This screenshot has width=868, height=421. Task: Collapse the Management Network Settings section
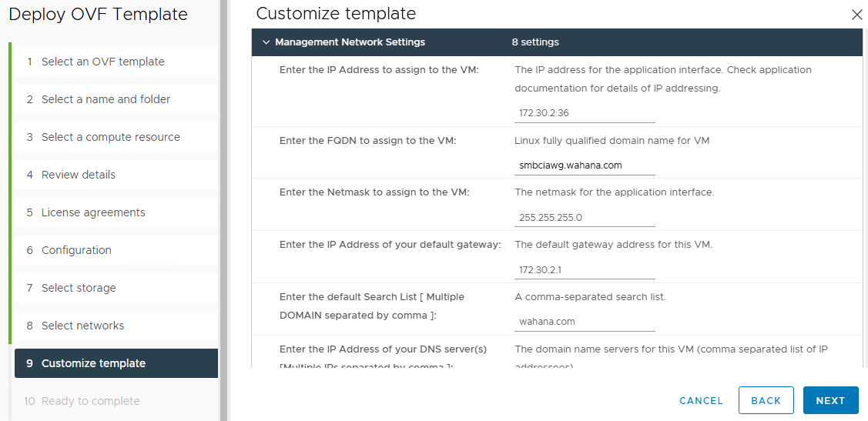point(266,42)
